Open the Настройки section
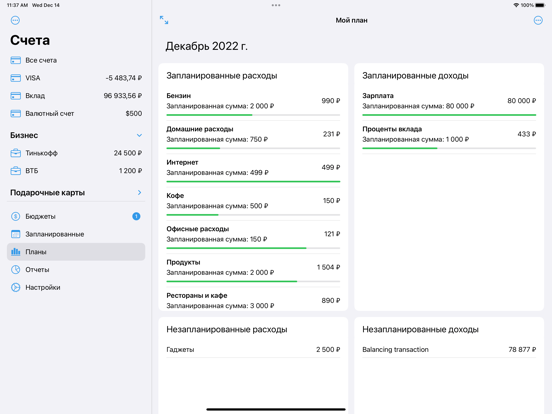This screenshot has height=414, width=552. (x=76, y=287)
